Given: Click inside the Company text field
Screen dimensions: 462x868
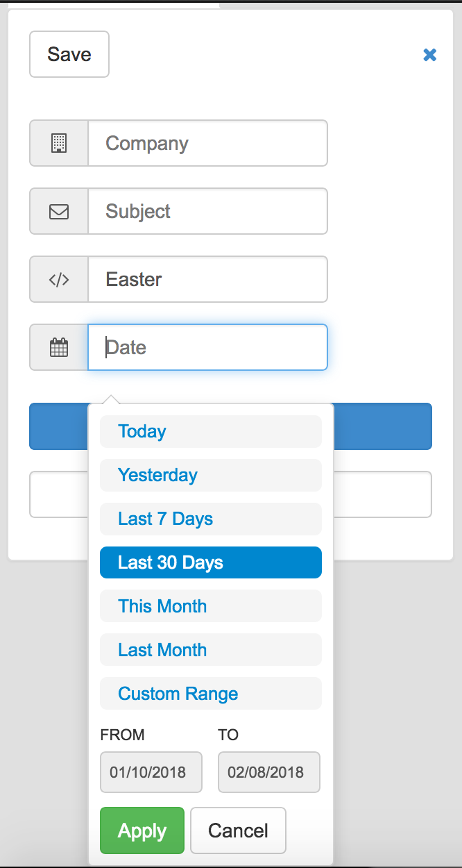Looking at the screenshot, I should tap(207, 143).
